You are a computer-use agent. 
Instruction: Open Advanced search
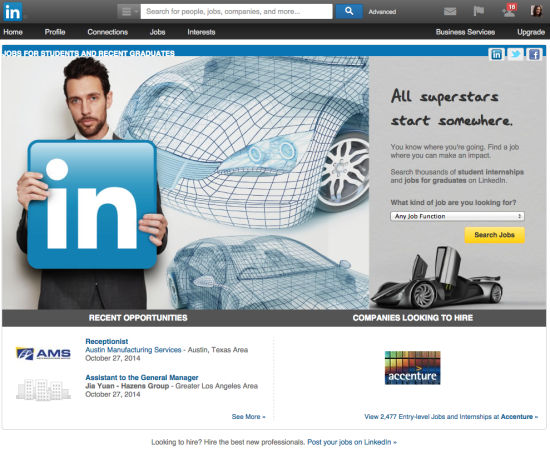382,12
